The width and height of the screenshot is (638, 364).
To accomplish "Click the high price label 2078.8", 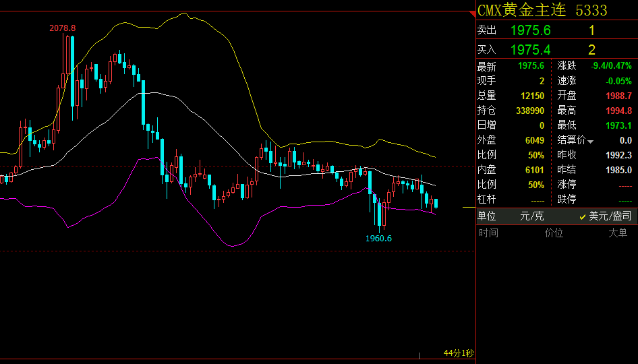I will coord(62,28).
